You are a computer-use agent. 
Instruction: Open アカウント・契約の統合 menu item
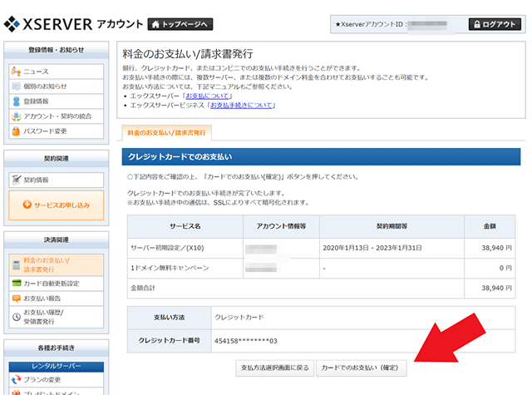(57, 116)
